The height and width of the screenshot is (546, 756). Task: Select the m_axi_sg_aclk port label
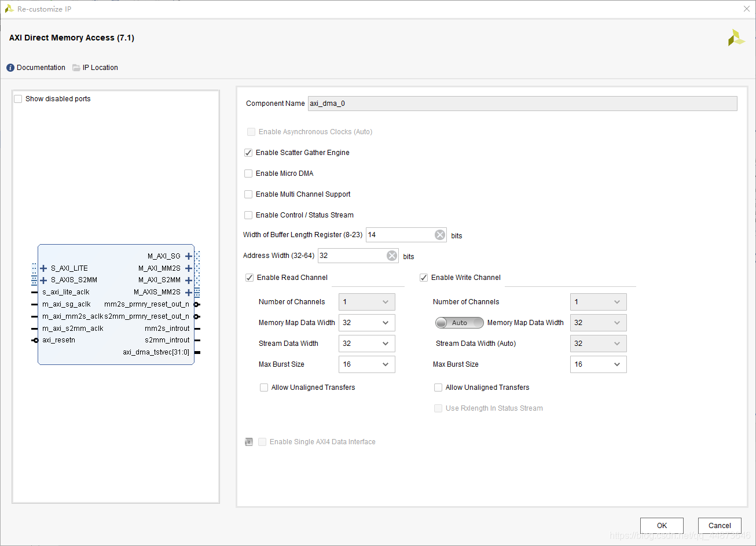[67, 304]
